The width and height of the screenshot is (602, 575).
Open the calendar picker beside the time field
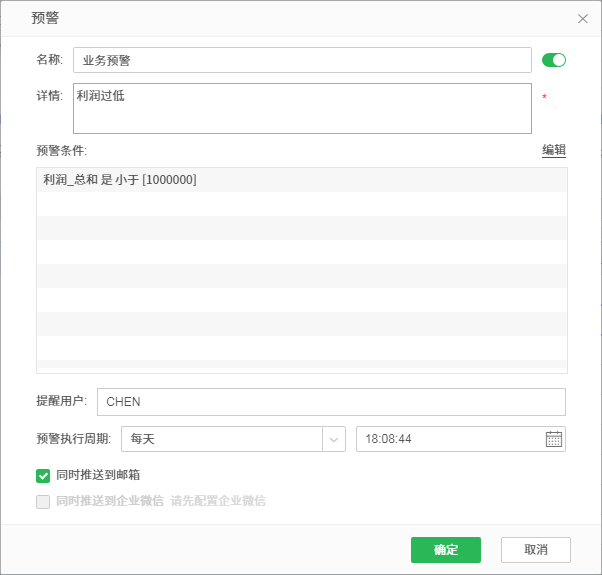click(x=554, y=439)
